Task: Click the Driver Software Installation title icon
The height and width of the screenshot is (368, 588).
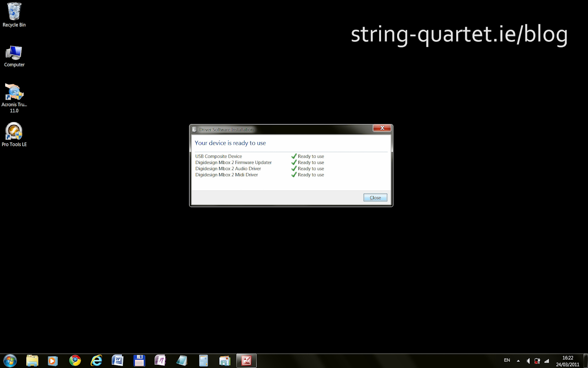Action: 194,129
